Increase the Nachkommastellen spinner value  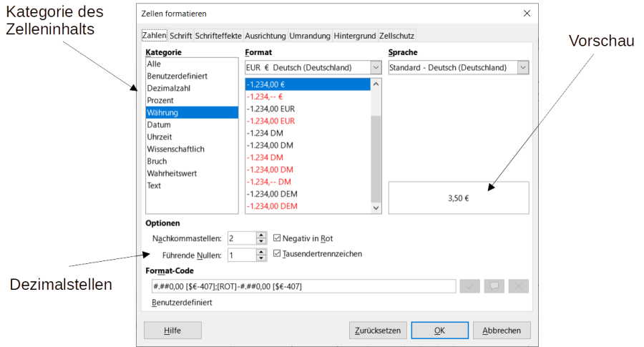click(262, 235)
